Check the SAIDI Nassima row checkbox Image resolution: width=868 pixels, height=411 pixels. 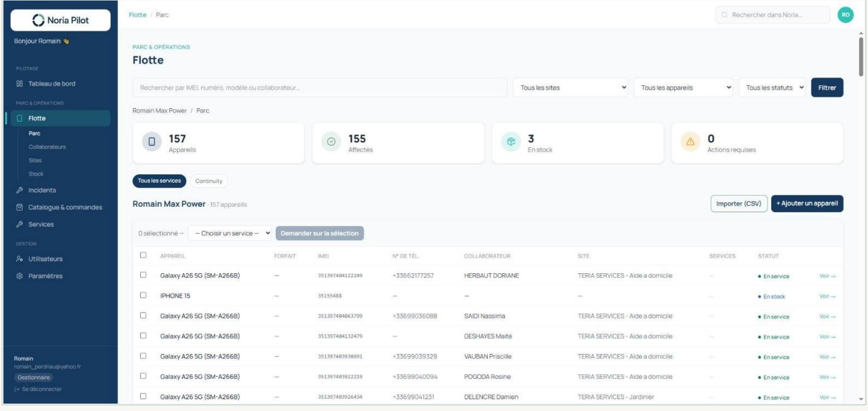[x=143, y=315]
